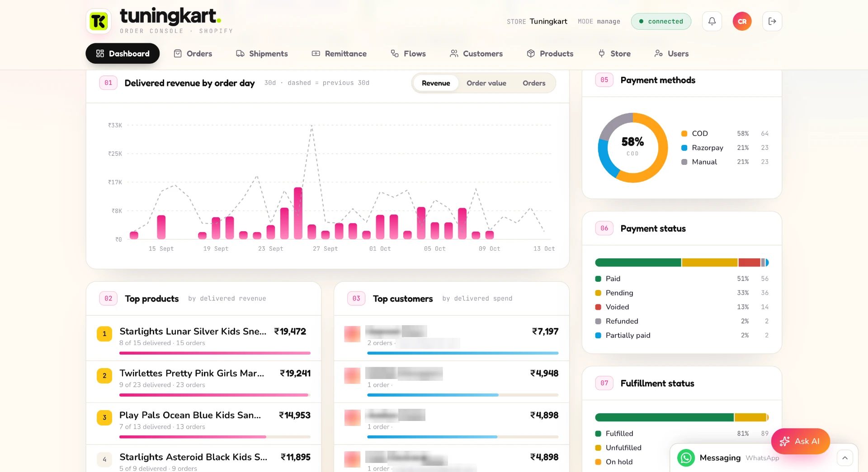Click the Razorpay legend color swatch
Screen dimensions: 868x472
pyautogui.click(x=684, y=148)
